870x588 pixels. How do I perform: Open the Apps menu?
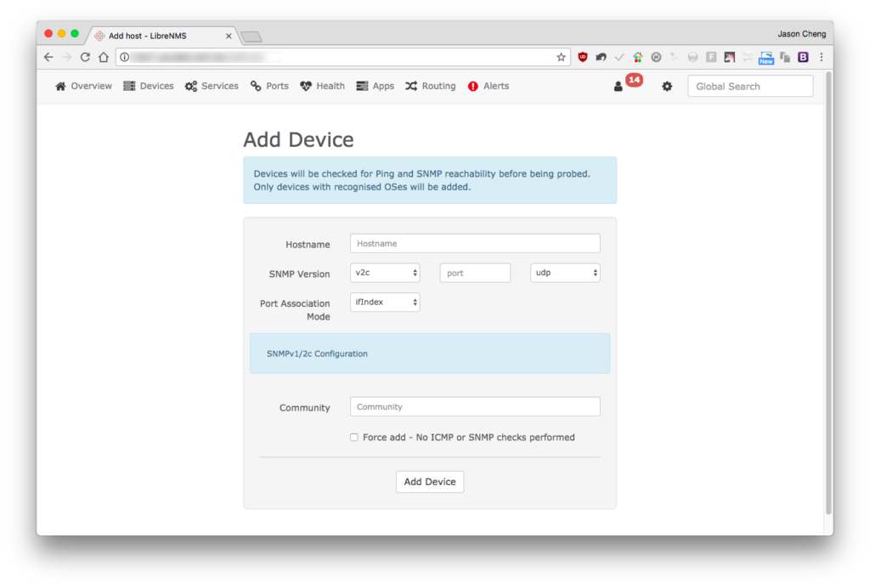coord(375,86)
